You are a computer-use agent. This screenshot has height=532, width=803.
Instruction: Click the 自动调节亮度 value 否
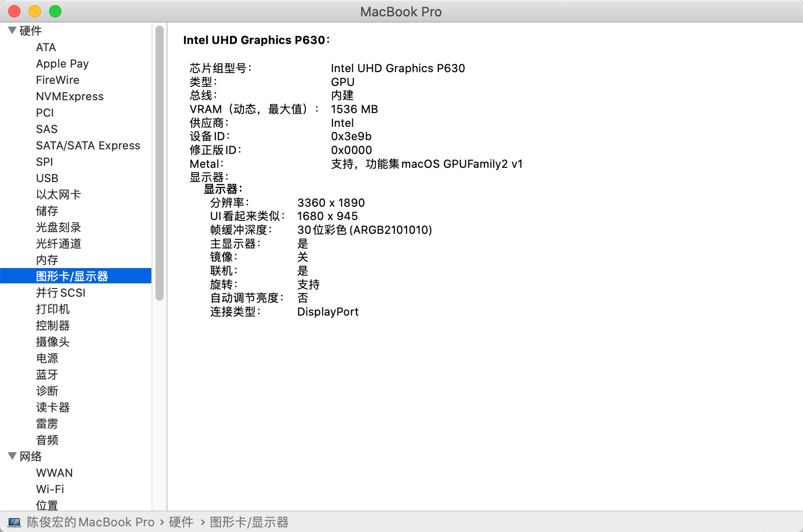point(303,298)
